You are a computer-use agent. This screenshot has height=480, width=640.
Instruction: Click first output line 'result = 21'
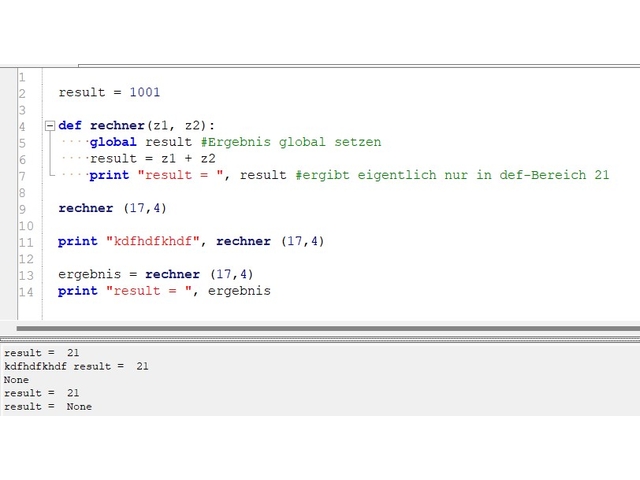[x=42, y=353]
